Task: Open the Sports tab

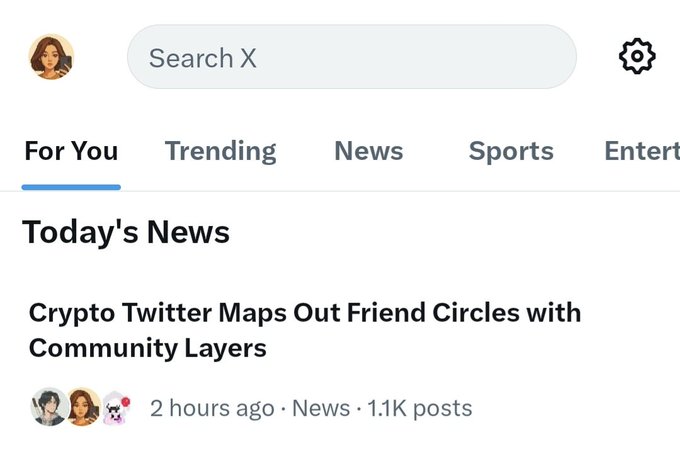Action: 511,151
